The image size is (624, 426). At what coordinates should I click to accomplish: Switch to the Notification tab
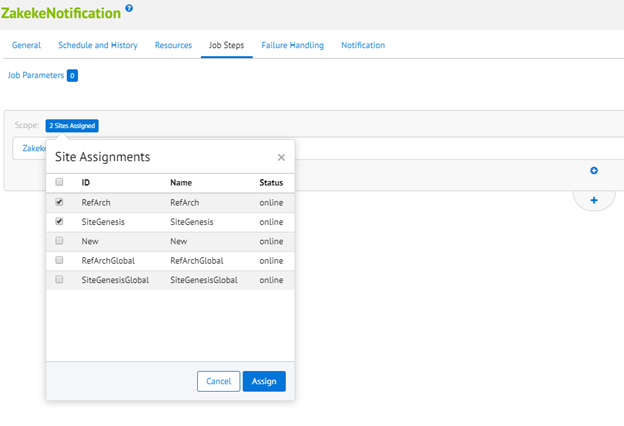(x=363, y=45)
